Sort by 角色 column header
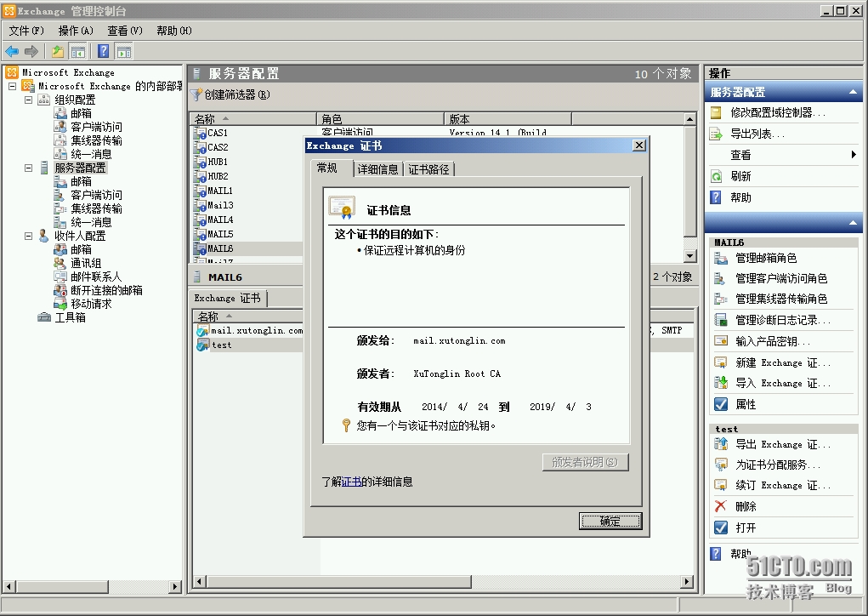Image resolution: width=868 pixels, height=616 pixels. point(380,118)
